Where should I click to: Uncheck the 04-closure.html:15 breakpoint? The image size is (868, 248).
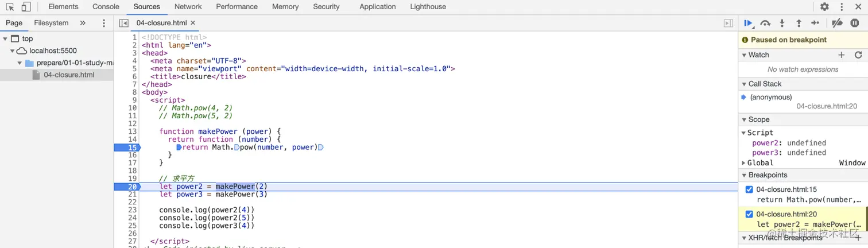point(749,189)
